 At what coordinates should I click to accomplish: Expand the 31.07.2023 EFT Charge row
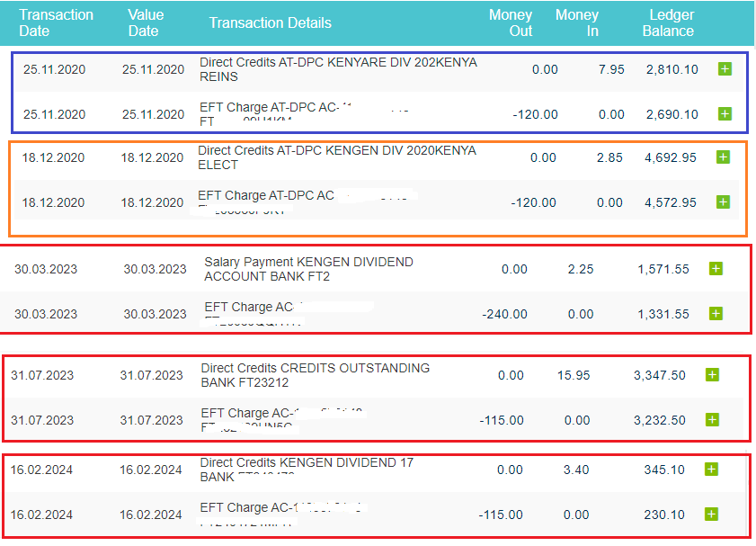tap(712, 420)
